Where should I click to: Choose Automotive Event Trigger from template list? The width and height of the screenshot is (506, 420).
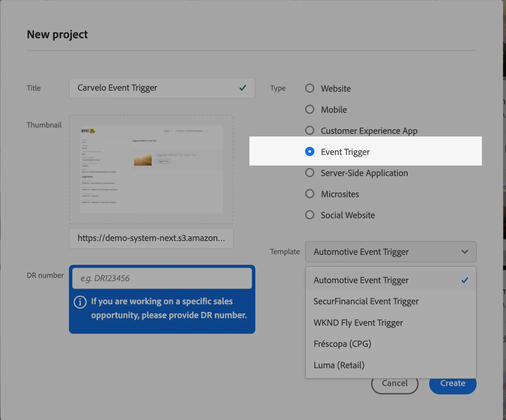pos(391,280)
